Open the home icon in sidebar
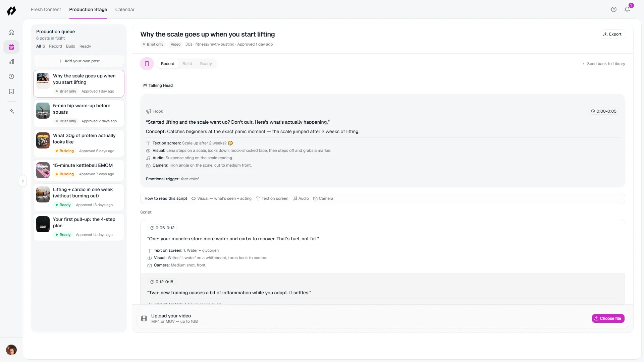This screenshot has width=644, height=362. pos(11,32)
